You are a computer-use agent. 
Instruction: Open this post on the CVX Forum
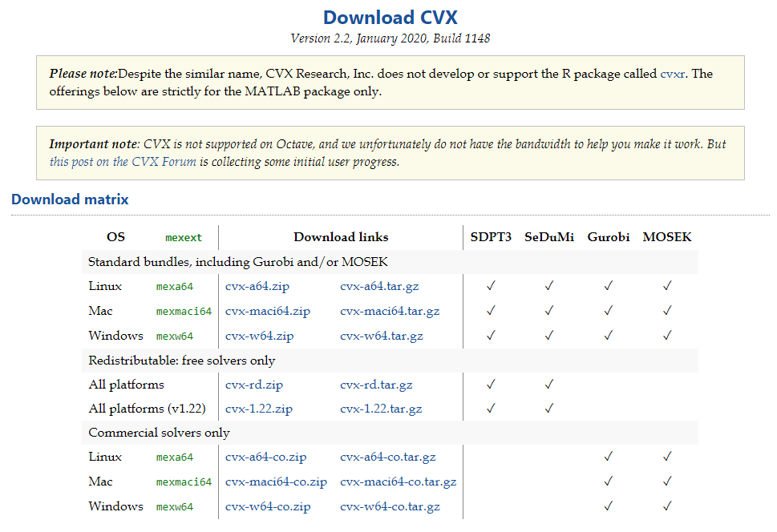tap(123, 161)
